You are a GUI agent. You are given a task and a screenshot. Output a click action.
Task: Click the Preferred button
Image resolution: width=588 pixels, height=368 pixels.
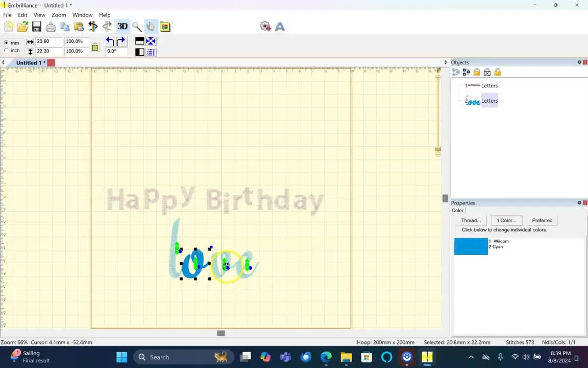tap(542, 220)
